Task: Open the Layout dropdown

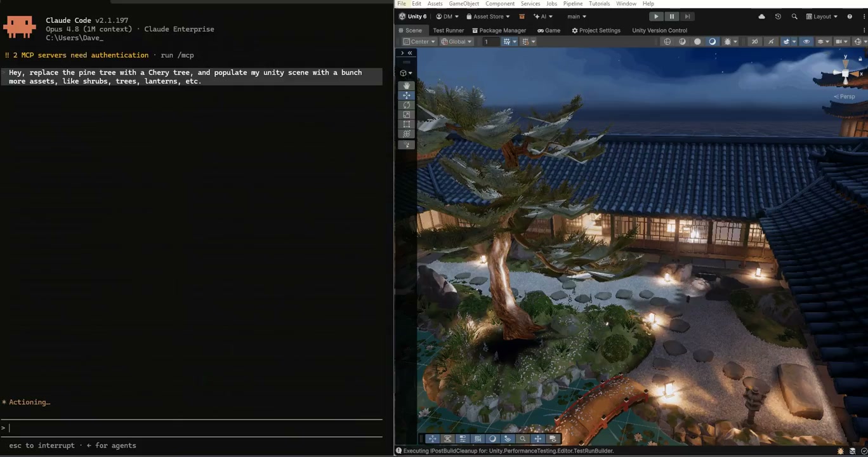Action: point(822,17)
